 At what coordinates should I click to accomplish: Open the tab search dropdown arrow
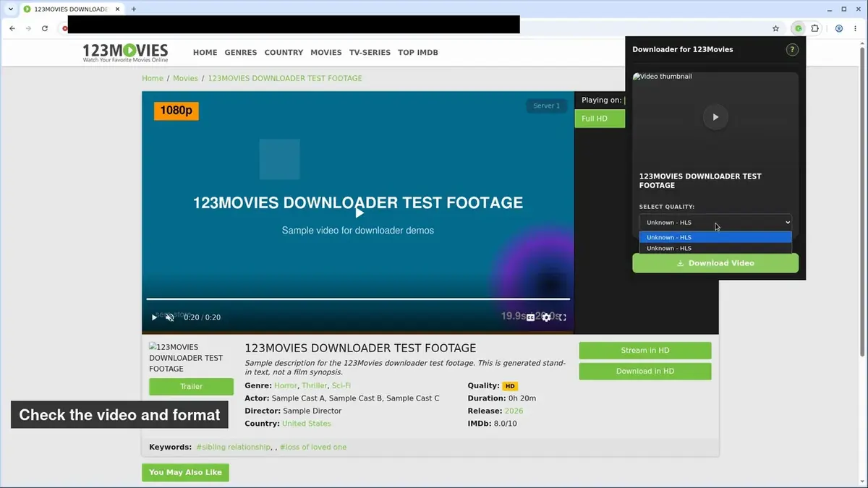(x=10, y=9)
